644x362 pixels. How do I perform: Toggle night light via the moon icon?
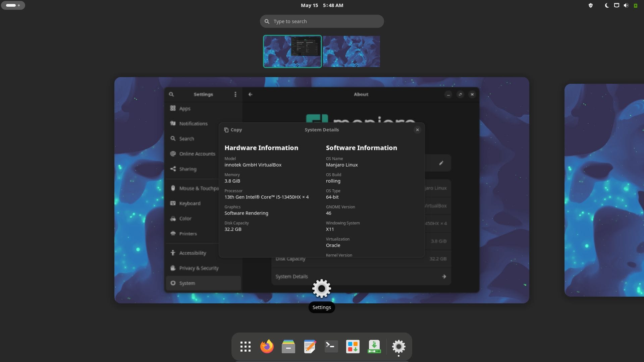pos(606,5)
